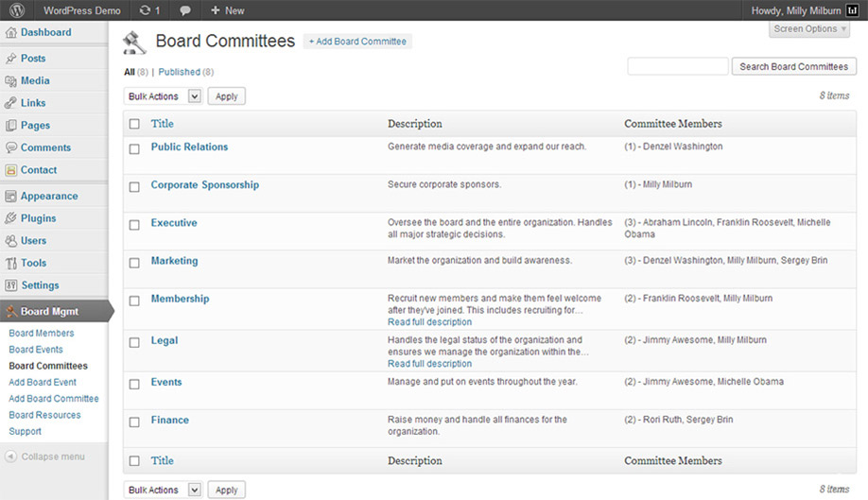Open the bottom Bulk Actions dropdown
The image size is (868, 500).
click(x=164, y=490)
